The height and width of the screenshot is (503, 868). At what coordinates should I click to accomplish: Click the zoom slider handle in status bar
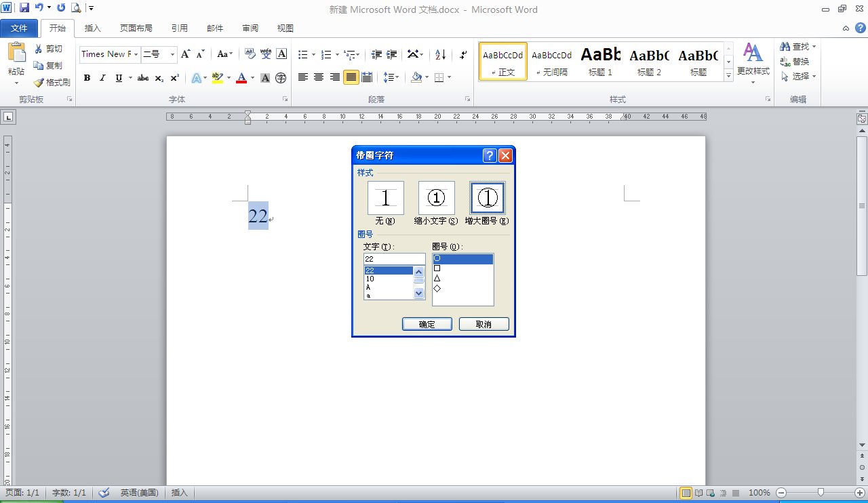(x=821, y=493)
